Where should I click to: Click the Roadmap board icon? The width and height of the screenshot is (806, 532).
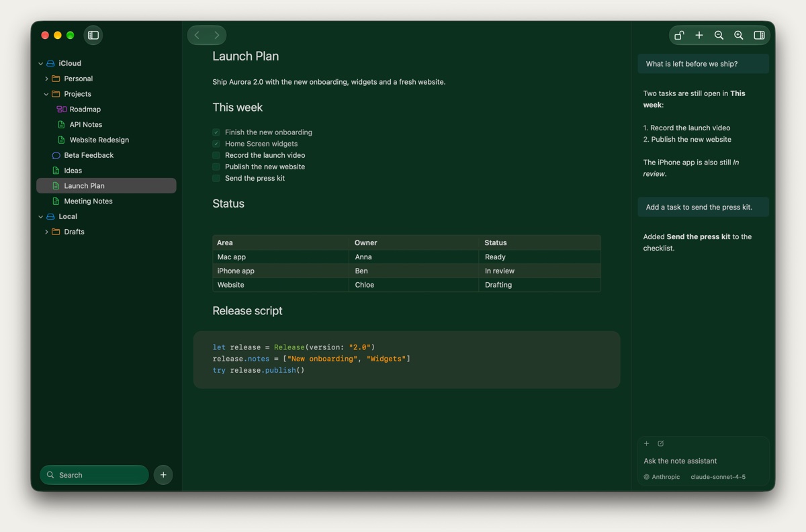(x=61, y=109)
